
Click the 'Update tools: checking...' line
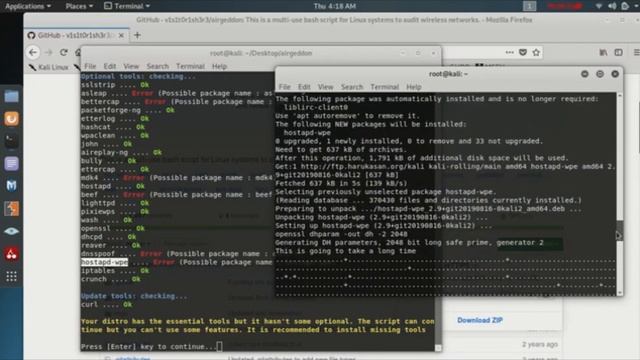[134, 296]
